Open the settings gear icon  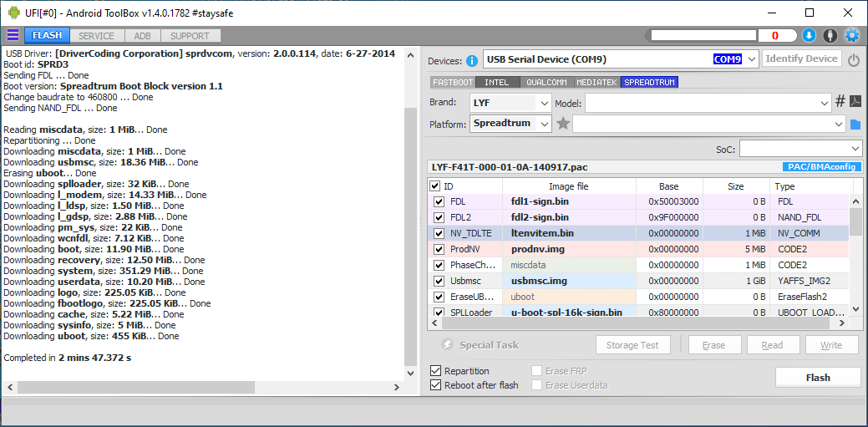pos(851,35)
